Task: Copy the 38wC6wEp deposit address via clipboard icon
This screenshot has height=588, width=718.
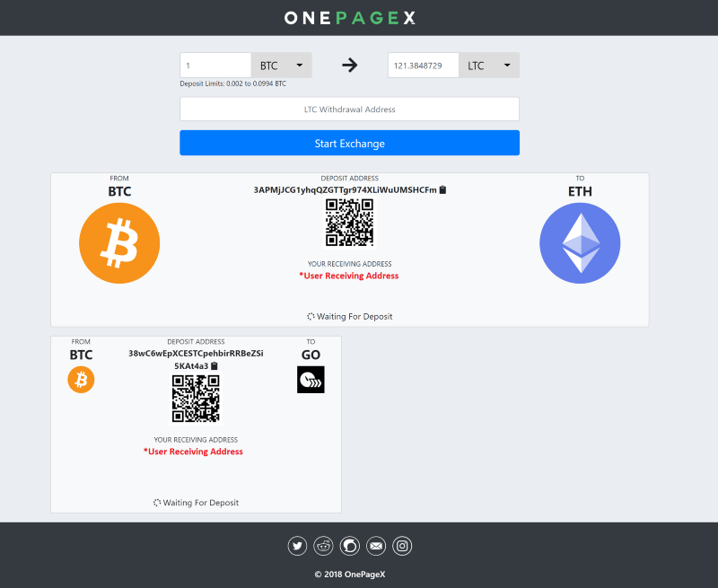Action: [x=215, y=366]
